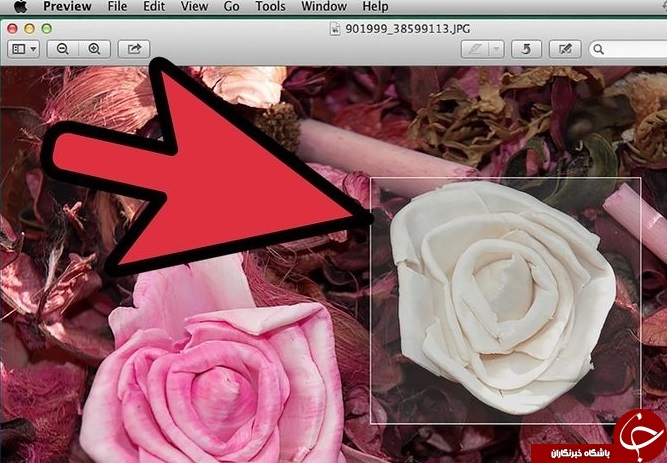Click the Apple logo menu
This screenshot has height=463, width=667.
[20, 6]
